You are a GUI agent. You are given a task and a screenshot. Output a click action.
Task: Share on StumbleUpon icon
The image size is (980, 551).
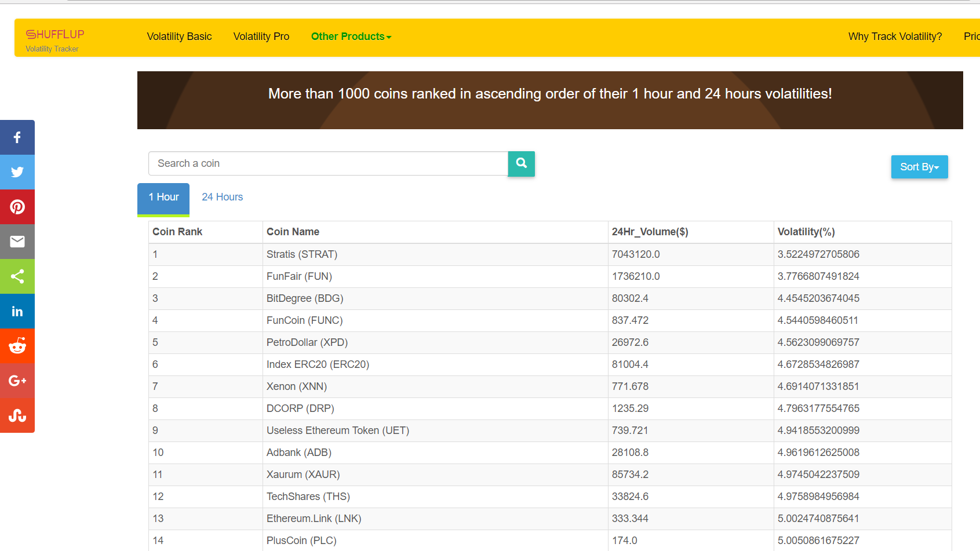[x=17, y=415]
